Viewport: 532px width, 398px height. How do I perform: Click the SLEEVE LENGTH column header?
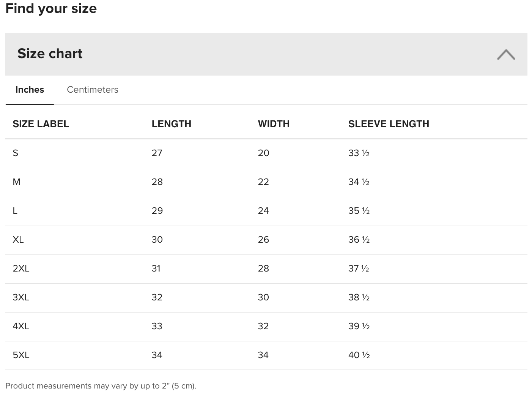click(x=389, y=124)
